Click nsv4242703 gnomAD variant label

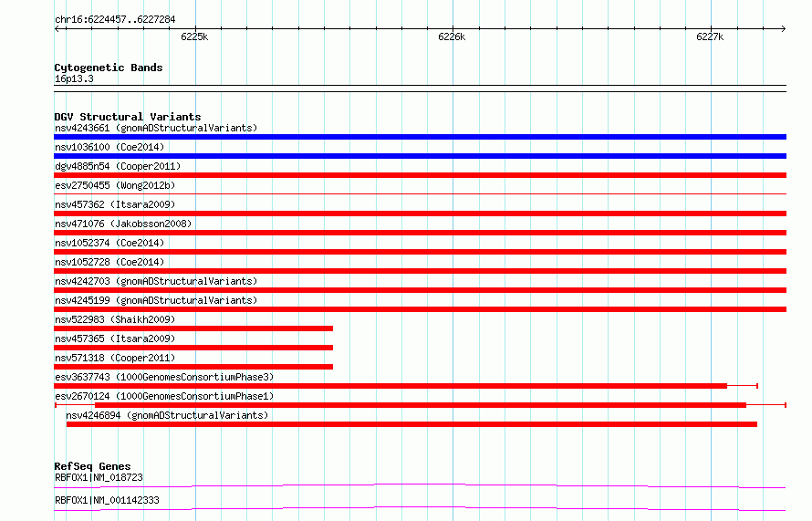[x=156, y=281]
